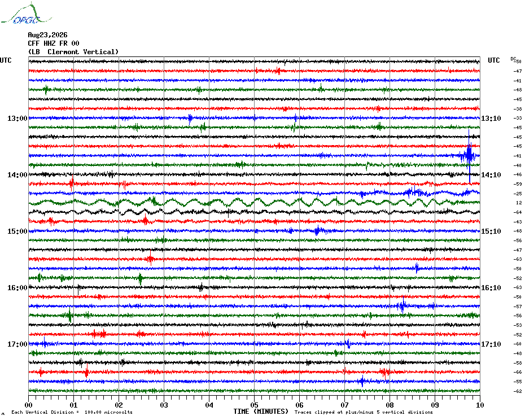Viewport: 525px width, 420px height.
Task: Click the 100.00 microvolts scale note
Action: tap(72, 412)
